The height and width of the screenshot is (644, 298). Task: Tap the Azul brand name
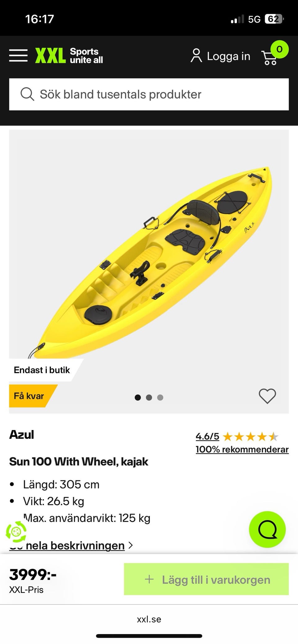point(22,434)
